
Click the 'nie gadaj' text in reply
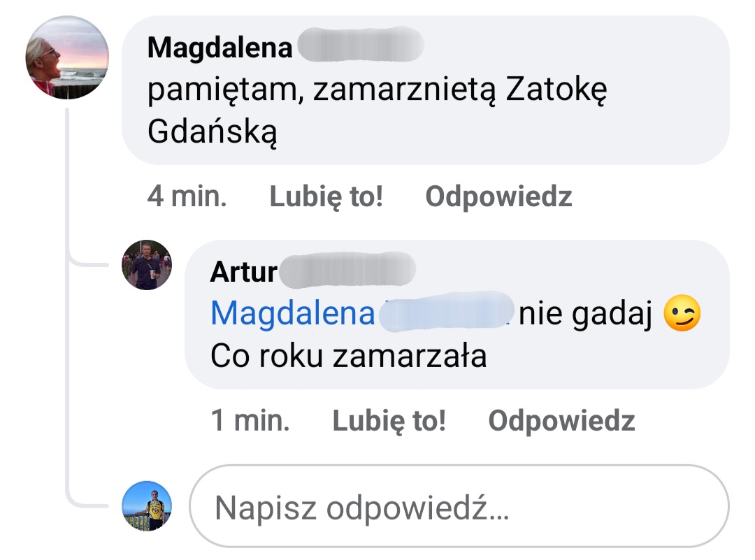point(586,316)
